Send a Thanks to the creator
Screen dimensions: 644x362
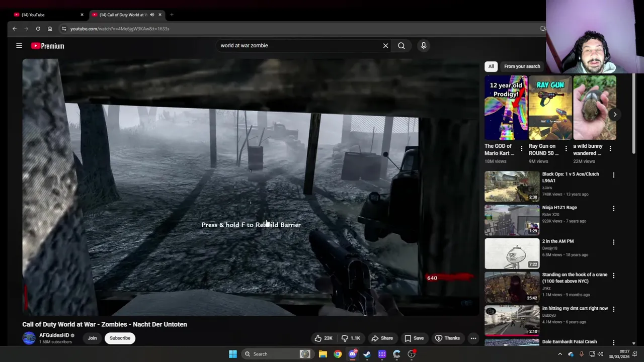(447, 338)
